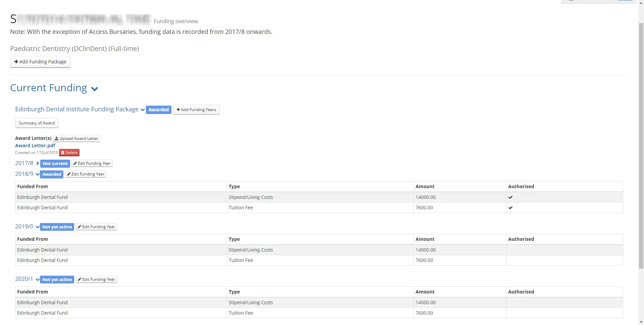Collapse Edinburgh Dental Institute Funding Package
The height and width of the screenshot is (325, 644).
(143, 110)
